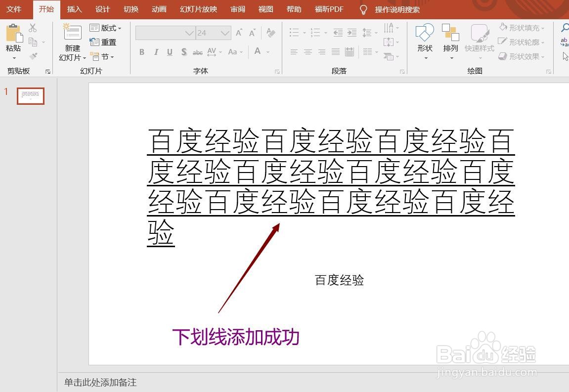Open the Foxit PDF (福昕PDF) tab
569x392 pixels.
329,9
